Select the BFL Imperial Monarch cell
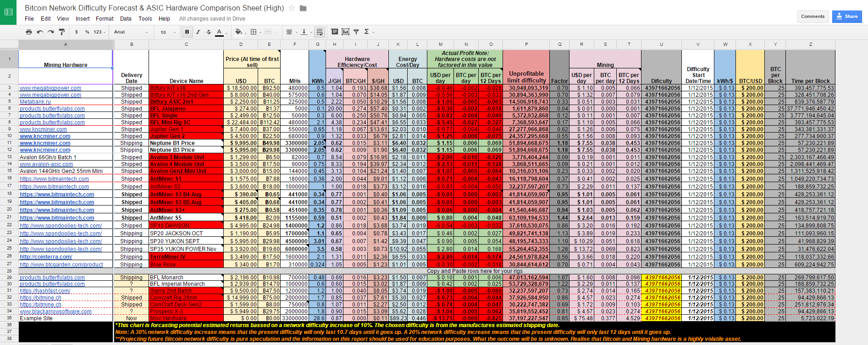The width and height of the screenshot is (868, 345). coord(186,284)
